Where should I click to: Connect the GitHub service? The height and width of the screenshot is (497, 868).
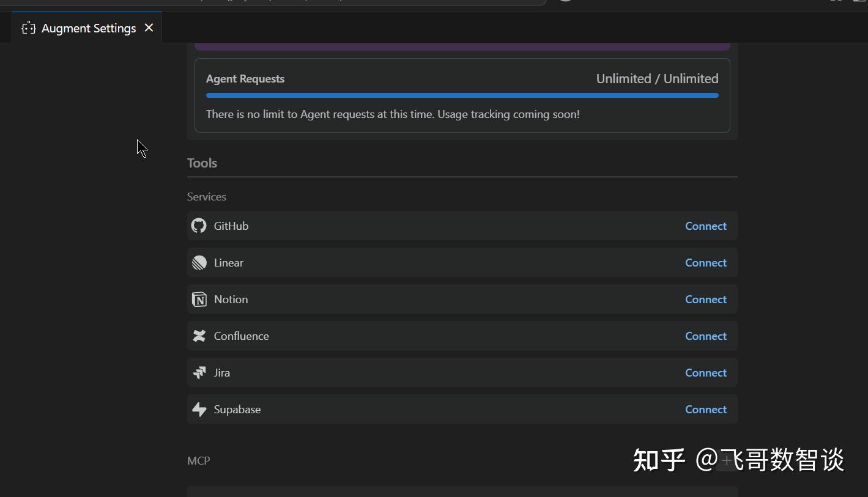tap(705, 226)
